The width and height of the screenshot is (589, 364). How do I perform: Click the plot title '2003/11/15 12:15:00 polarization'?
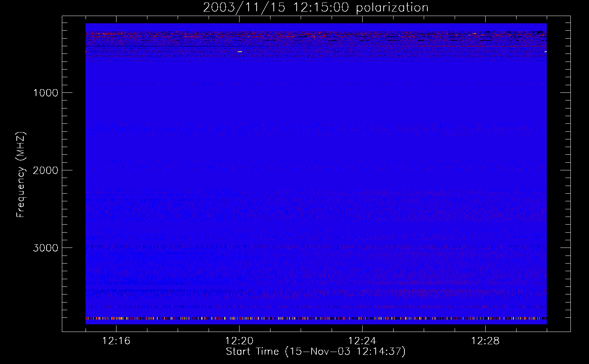(316, 8)
